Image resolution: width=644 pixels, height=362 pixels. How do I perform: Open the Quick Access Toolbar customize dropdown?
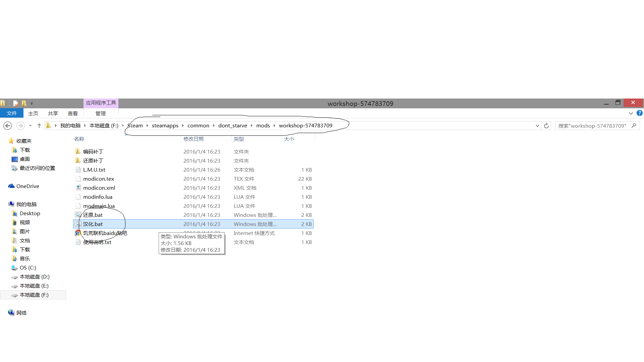32,104
